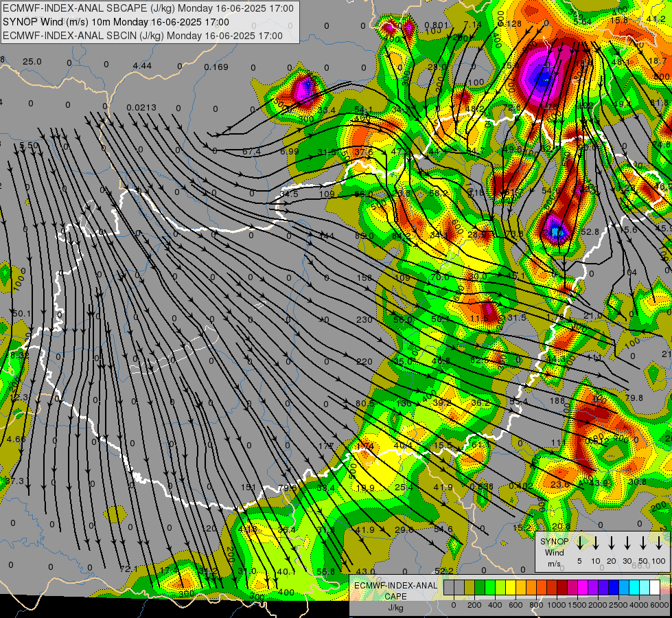
Task: Pick the pure yellow CAPE legend swatch
Action: (510, 588)
